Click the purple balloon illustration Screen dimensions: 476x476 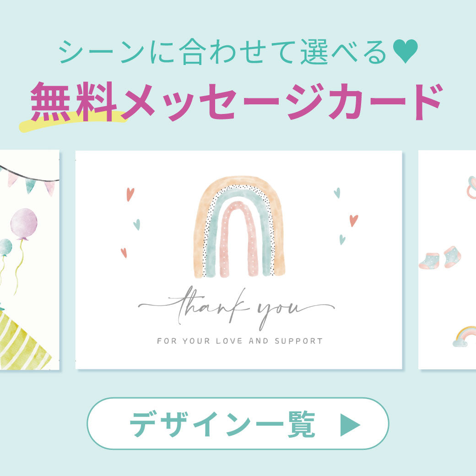click(x=24, y=224)
